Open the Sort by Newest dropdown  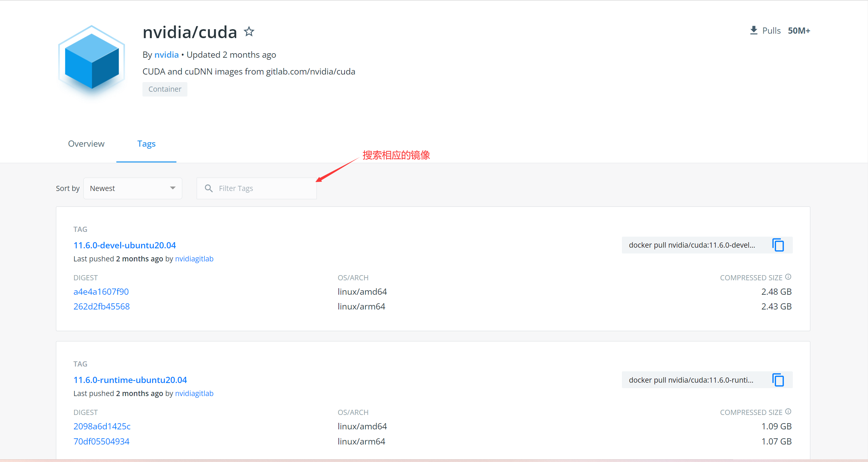pos(132,188)
